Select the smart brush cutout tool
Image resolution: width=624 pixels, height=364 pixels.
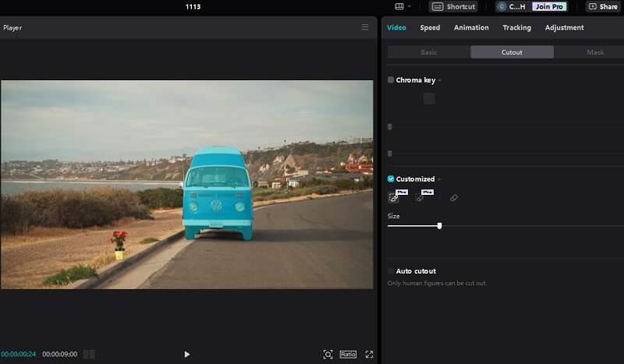click(x=394, y=197)
